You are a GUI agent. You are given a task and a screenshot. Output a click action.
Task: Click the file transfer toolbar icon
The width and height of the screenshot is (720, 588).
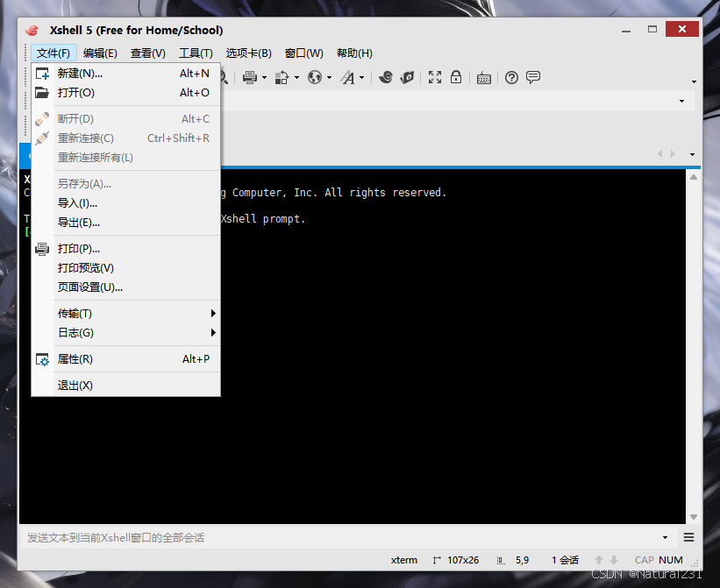point(282,77)
